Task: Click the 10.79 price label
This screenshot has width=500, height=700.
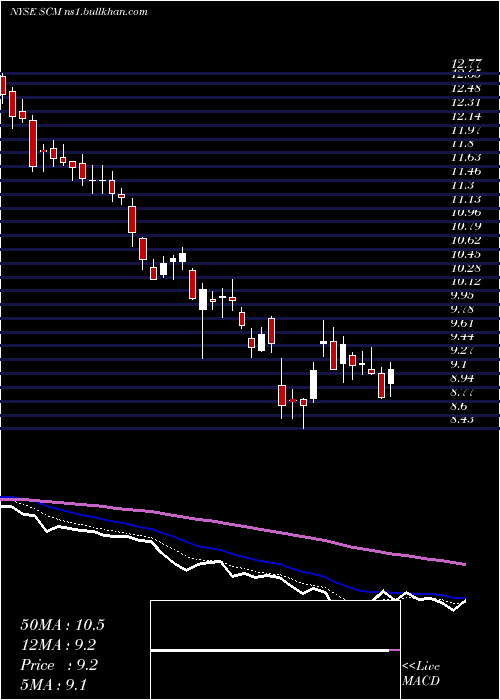Action: click(x=466, y=227)
